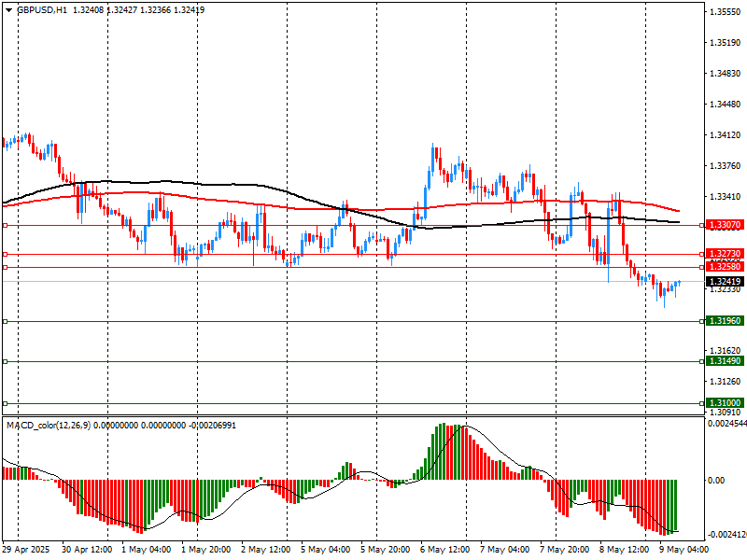Click left-edge handle of 1.32580 red line
Viewport: 747px width, 560px height.
pos(6,268)
